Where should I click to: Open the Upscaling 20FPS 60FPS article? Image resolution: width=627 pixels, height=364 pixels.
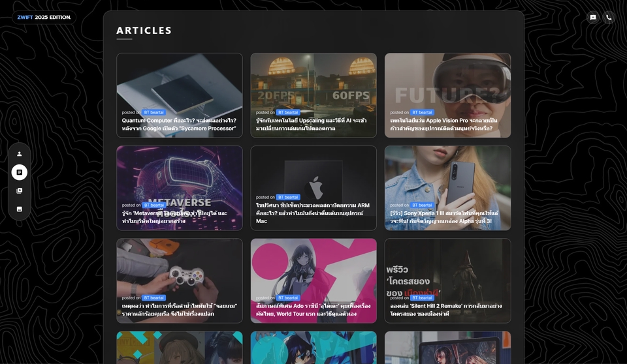[313, 95]
